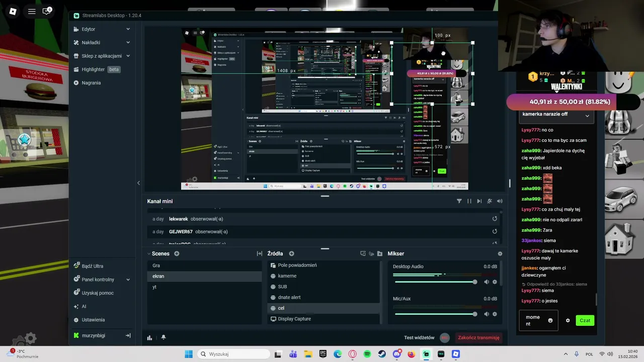This screenshot has height=362, width=644.
Task: Click the Roblox logo icon
Action: pos(13,11)
